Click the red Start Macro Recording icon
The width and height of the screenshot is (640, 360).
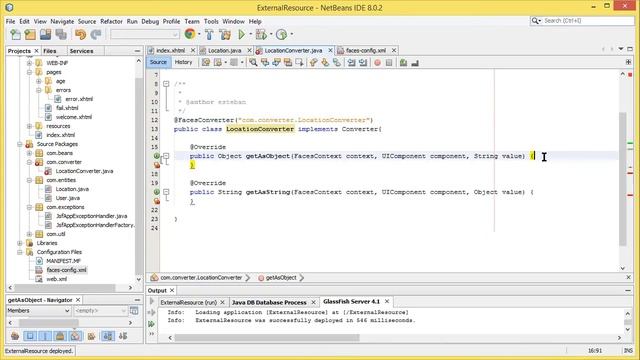coord(378,62)
